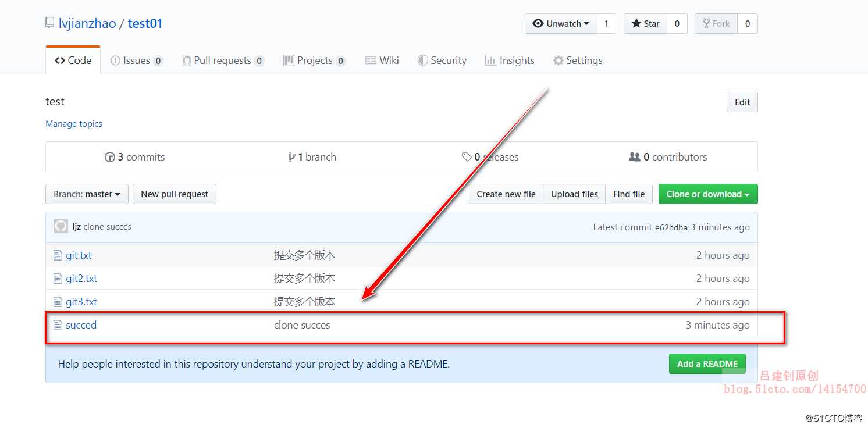Edit the repository description
The image size is (868, 428).
click(742, 102)
